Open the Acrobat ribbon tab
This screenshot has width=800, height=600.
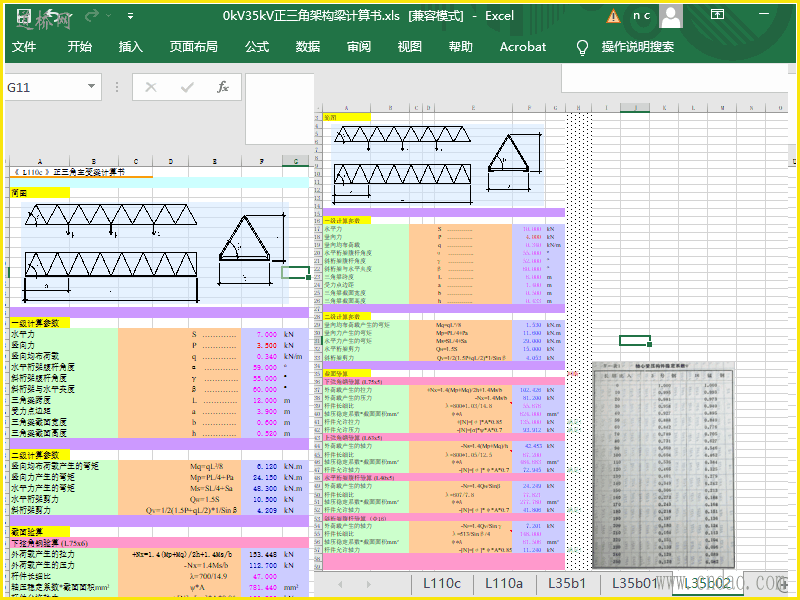(x=523, y=47)
